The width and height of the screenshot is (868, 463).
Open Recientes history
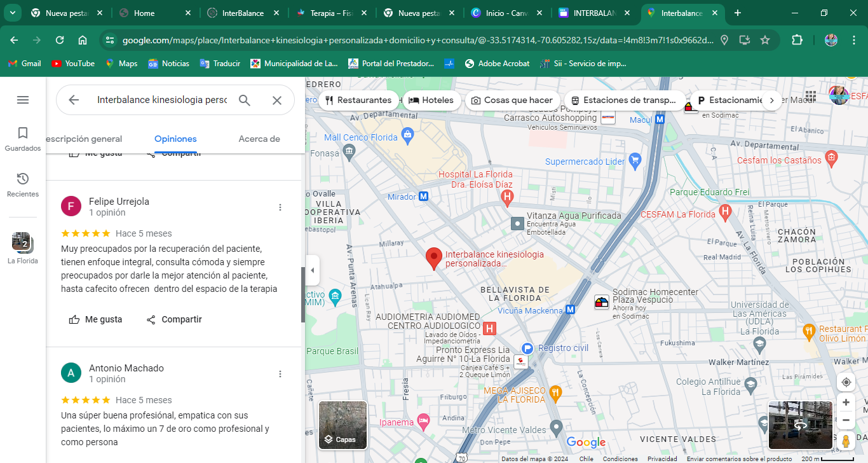click(23, 185)
